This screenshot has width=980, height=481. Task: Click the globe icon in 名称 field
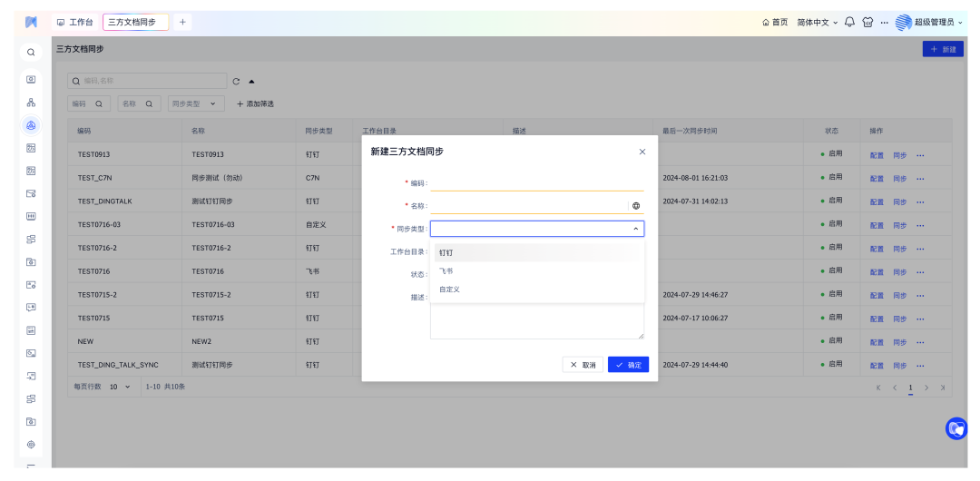(636, 206)
